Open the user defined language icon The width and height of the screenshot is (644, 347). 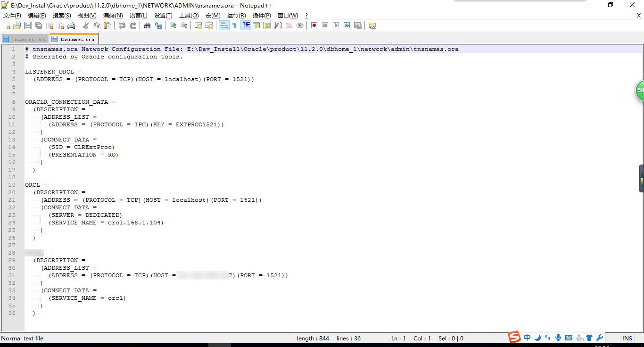(256, 25)
